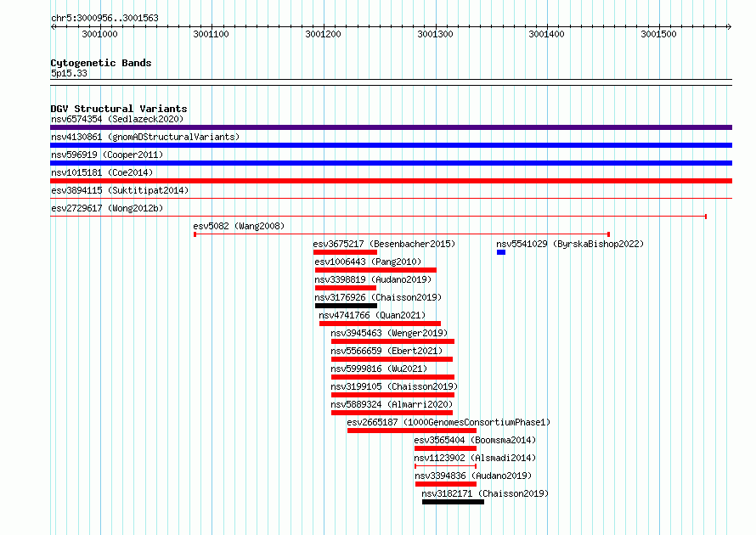Viewport: 756px width, 535px height.
Task: Open nsv3199105 (Chaisson2019) label
Action: (x=394, y=386)
